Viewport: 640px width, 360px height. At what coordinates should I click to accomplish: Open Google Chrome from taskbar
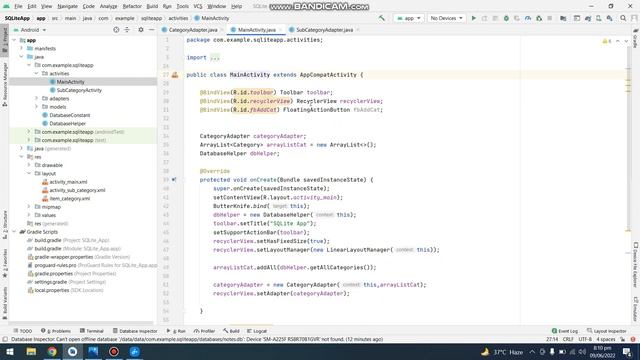tap(52, 351)
